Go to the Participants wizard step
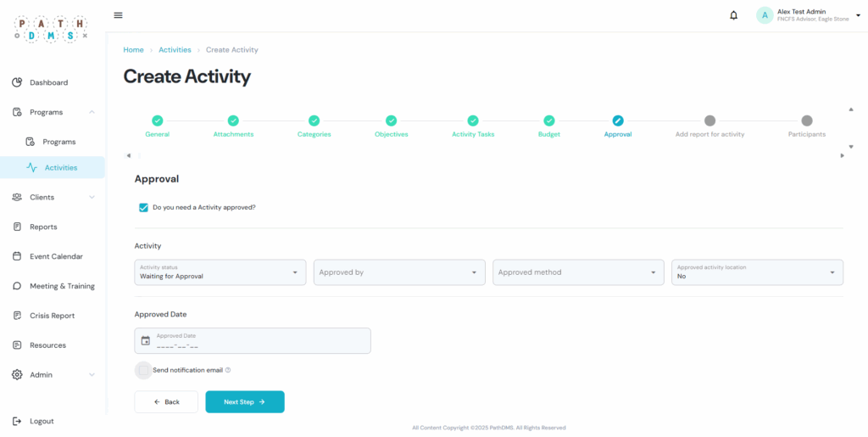 [806, 121]
